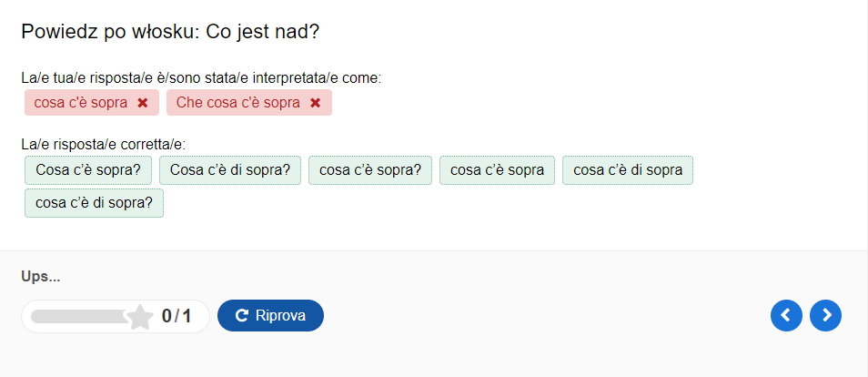Go to the previous exercise with left arrow
This screenshot has width=868, height=377.
pos(786,315)
